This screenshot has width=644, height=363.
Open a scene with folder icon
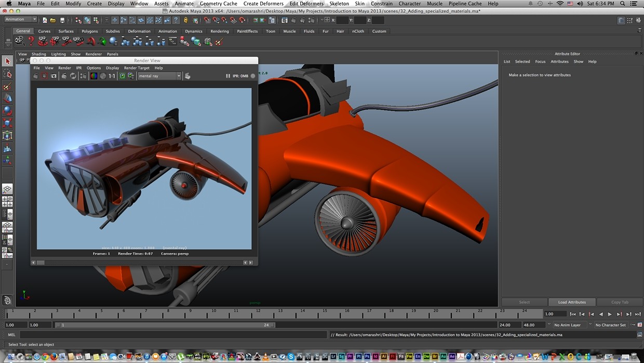(53, 20)
